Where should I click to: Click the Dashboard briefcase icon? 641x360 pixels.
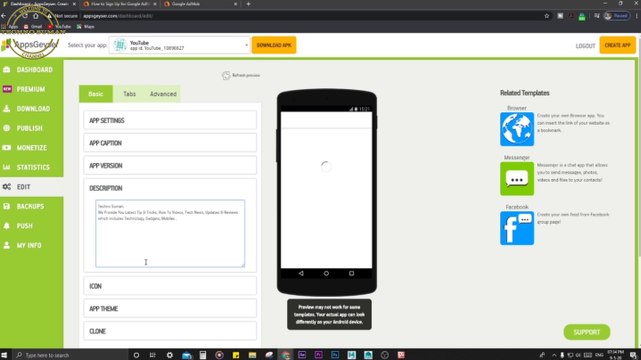point(7,70)
